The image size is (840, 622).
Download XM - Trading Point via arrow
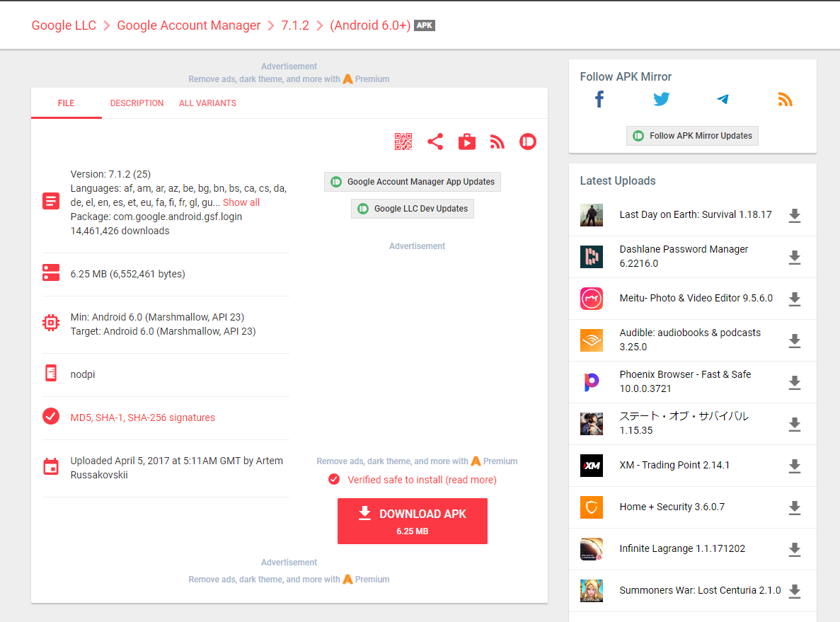(795, 466)
